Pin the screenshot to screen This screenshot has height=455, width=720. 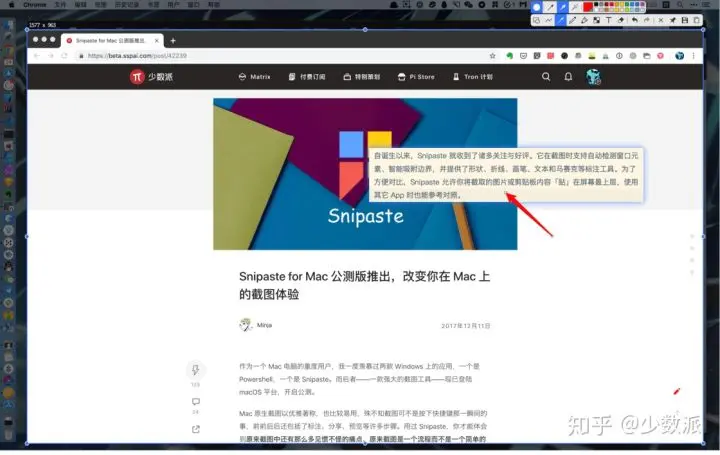click(673, 21)
